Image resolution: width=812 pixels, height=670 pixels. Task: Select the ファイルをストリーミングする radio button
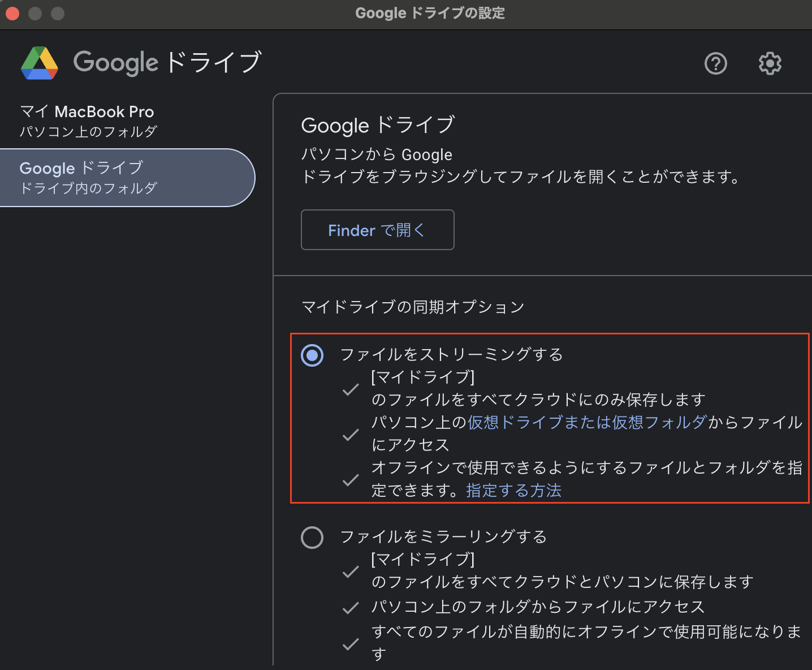coord(312,355)
